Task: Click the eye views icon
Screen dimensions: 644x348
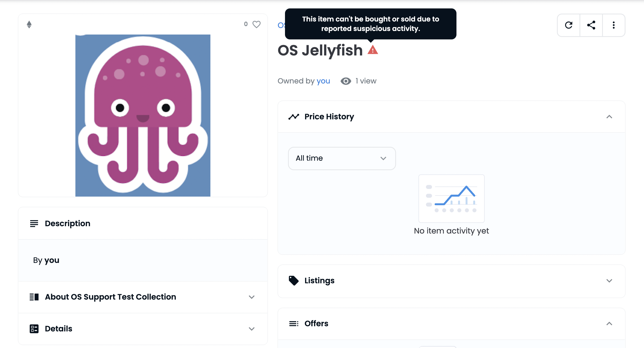Action: pos(346,81)
